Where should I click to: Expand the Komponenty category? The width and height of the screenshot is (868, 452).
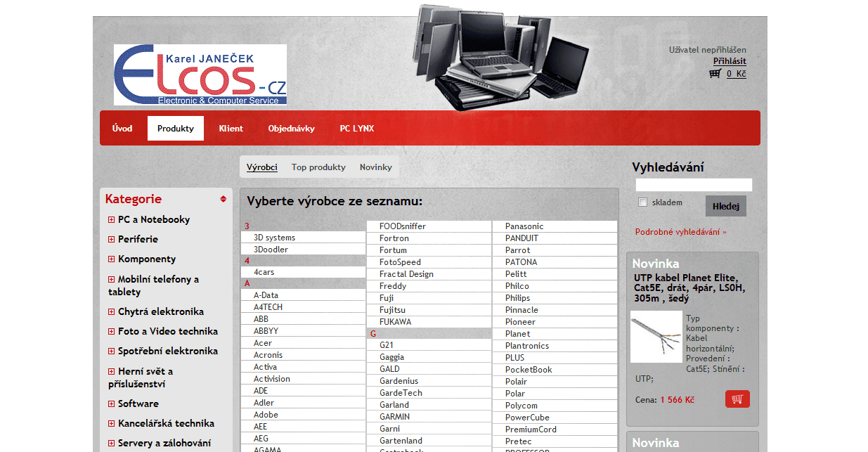pyautogui.click(x=111, y=259)
